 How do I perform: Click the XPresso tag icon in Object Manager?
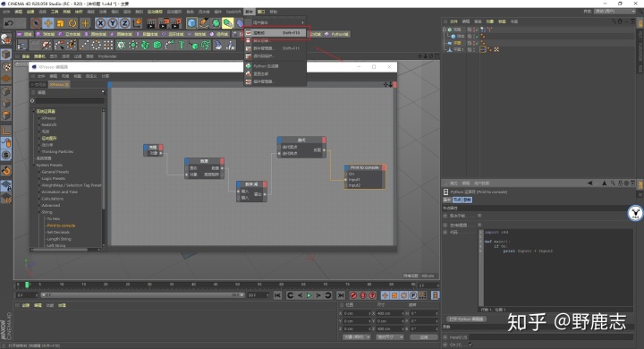click(483, 49)
